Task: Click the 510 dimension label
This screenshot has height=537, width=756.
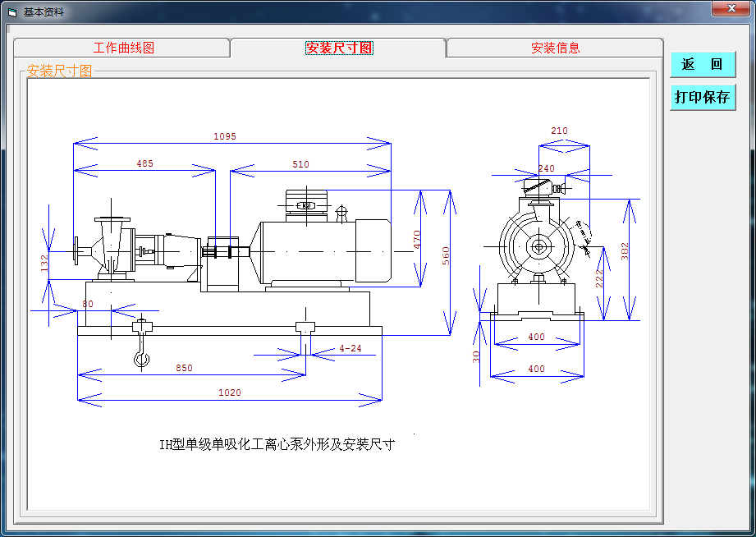Action: click(x=300, y=164)
